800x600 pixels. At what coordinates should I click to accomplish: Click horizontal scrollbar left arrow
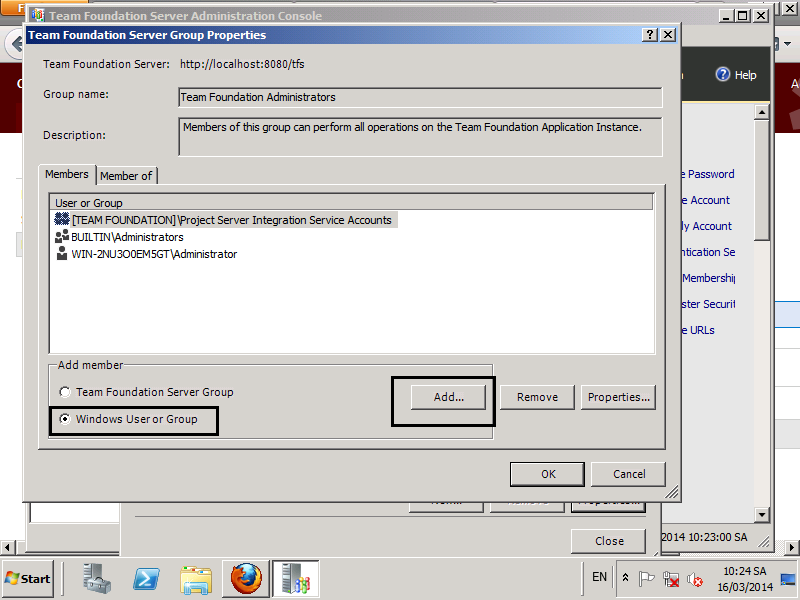pyautogui.click(x=7, y=548)
